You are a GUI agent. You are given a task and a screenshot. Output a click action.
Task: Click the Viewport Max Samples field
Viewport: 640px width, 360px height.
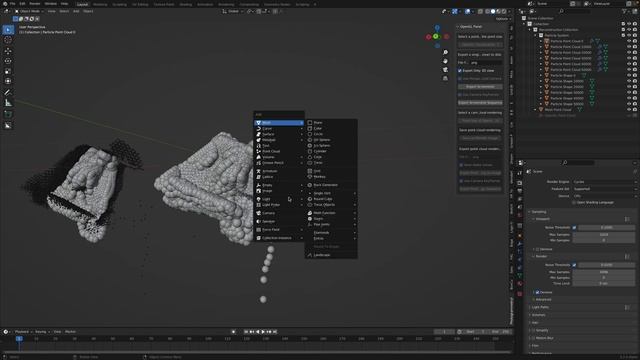click(604, 235)
